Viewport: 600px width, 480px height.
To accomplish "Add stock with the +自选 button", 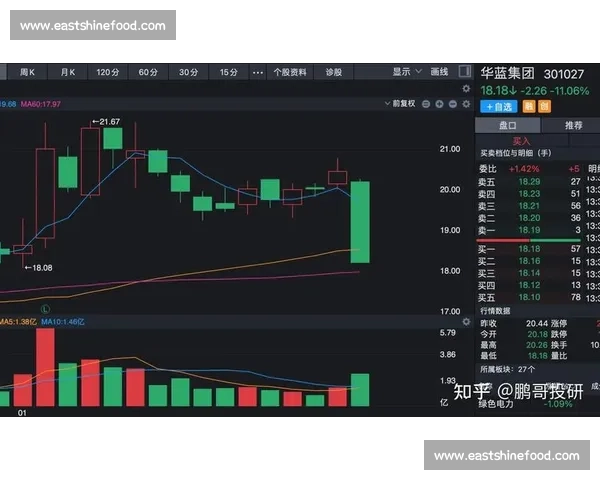I will tap(499, 106).
